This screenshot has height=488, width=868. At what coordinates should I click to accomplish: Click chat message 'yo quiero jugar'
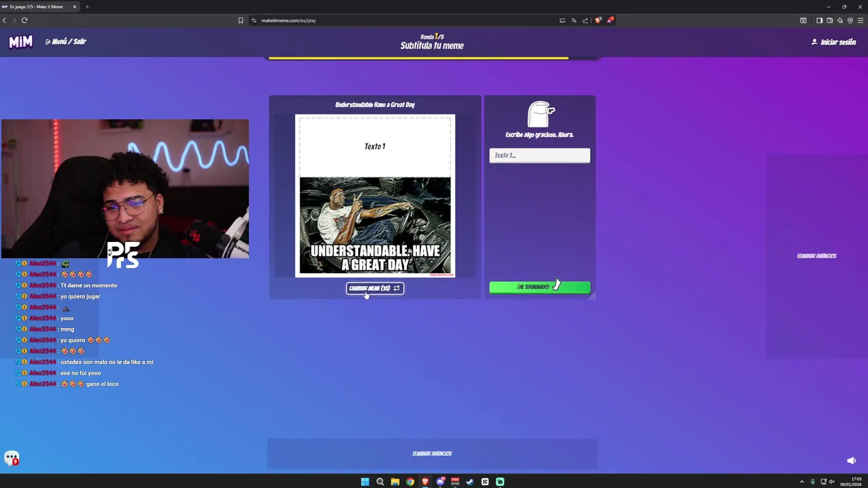tap(80, 296)
